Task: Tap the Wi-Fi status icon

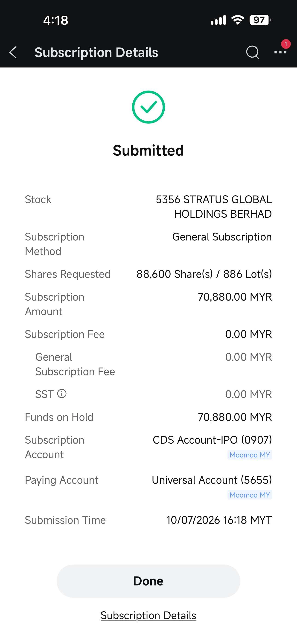Action: click(238, 20)
